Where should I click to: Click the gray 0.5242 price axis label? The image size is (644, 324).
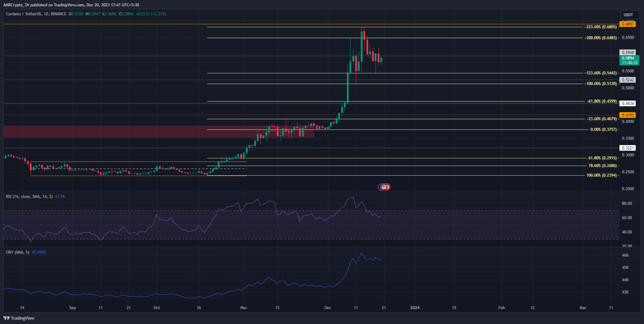click(628, 80)
